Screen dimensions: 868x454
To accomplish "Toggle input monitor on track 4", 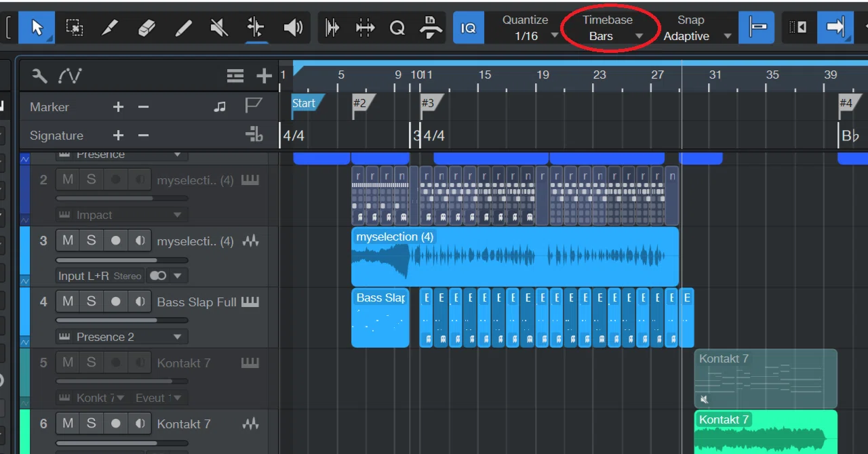I will tap(140, 302).
